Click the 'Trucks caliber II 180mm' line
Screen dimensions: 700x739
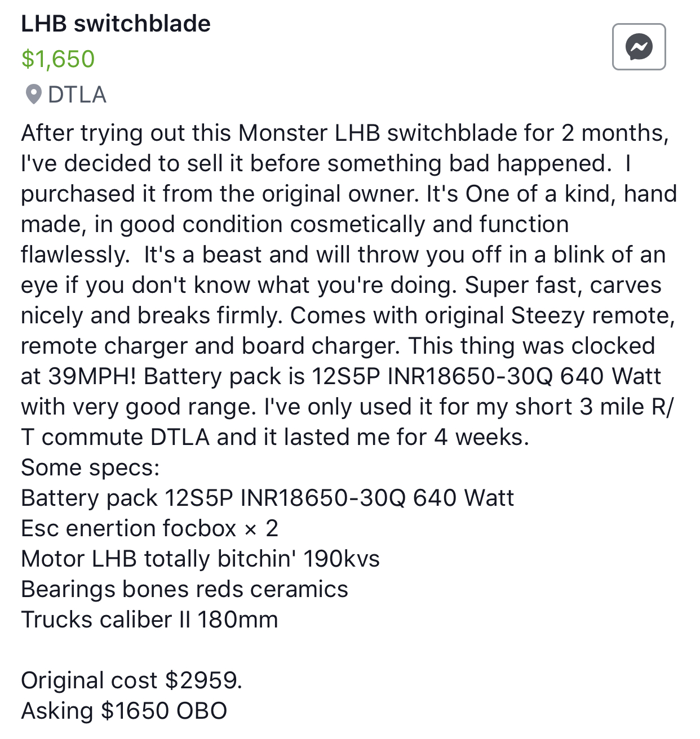tap(149, 620)
